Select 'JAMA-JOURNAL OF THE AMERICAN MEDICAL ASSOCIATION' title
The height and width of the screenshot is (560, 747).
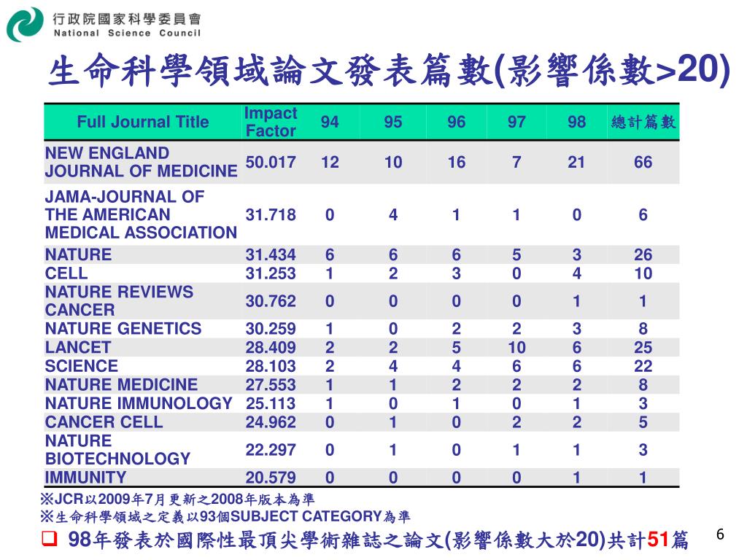click(141, 215)
